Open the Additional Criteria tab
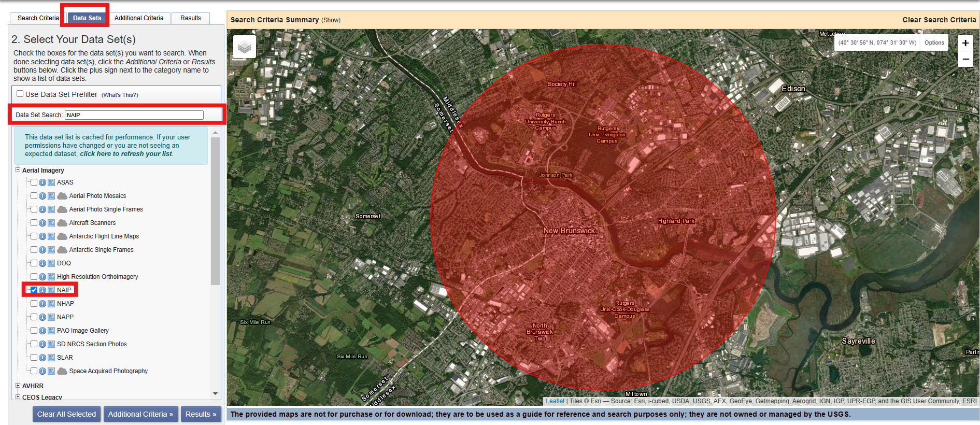 tap(139, 18)
